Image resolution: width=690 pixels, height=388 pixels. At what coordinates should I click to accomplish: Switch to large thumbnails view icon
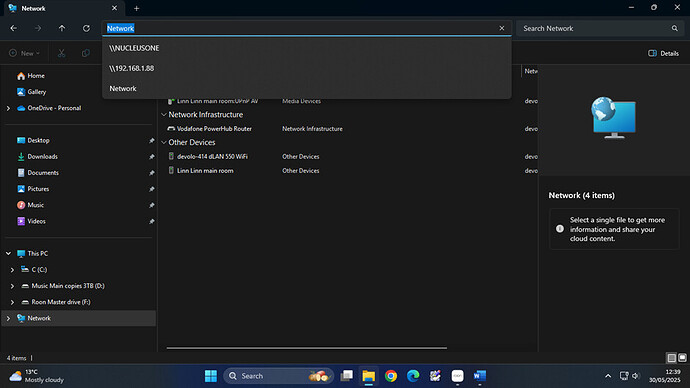tap(682, 358)
